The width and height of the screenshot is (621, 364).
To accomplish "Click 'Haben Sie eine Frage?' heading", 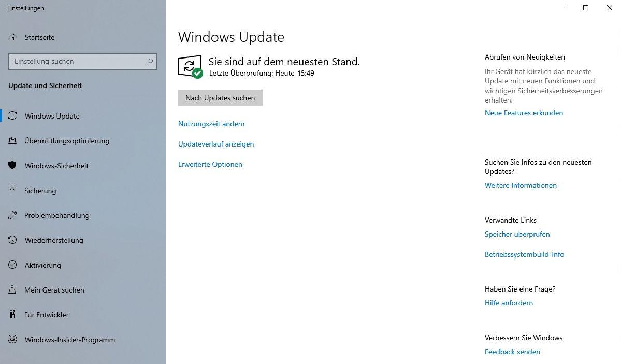I will coord(520,289).
